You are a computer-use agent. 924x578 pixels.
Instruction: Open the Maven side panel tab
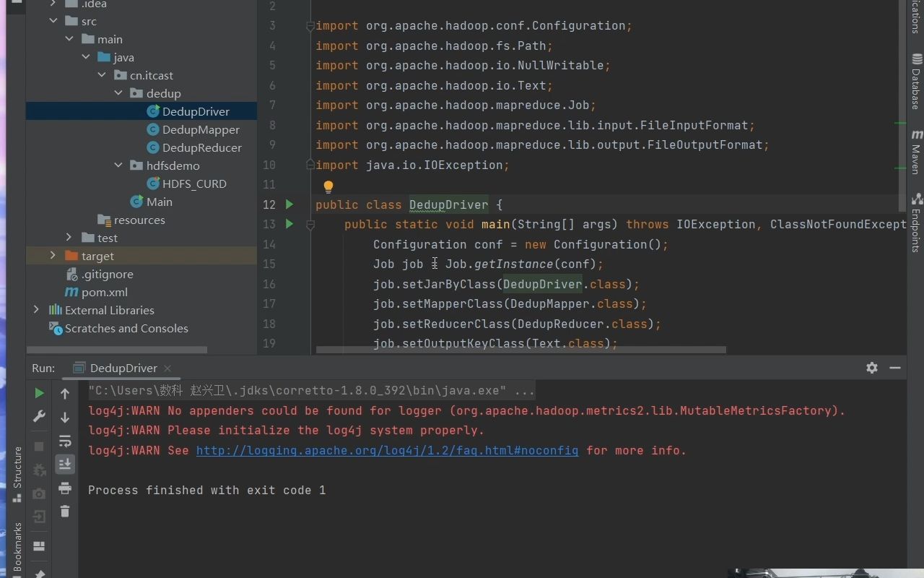click(917, 152)
